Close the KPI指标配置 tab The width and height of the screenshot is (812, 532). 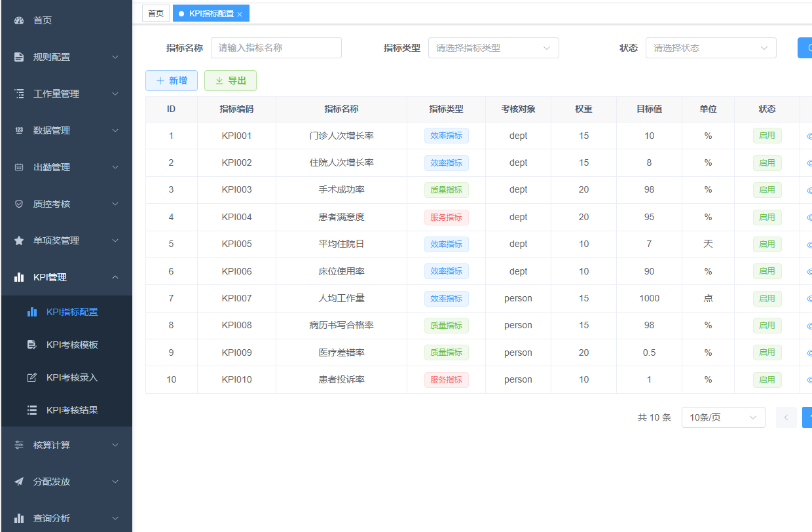240,14
